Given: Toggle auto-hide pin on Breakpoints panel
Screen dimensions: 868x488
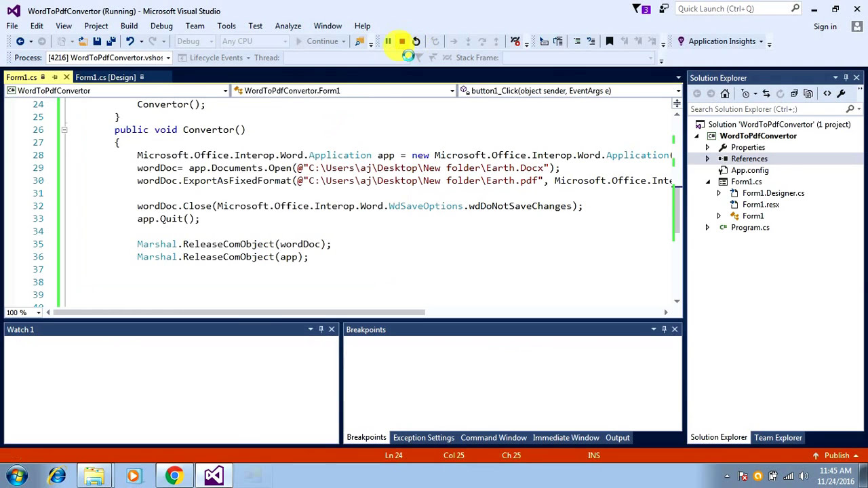Looking at the screenshot, I should click(665, 329).
